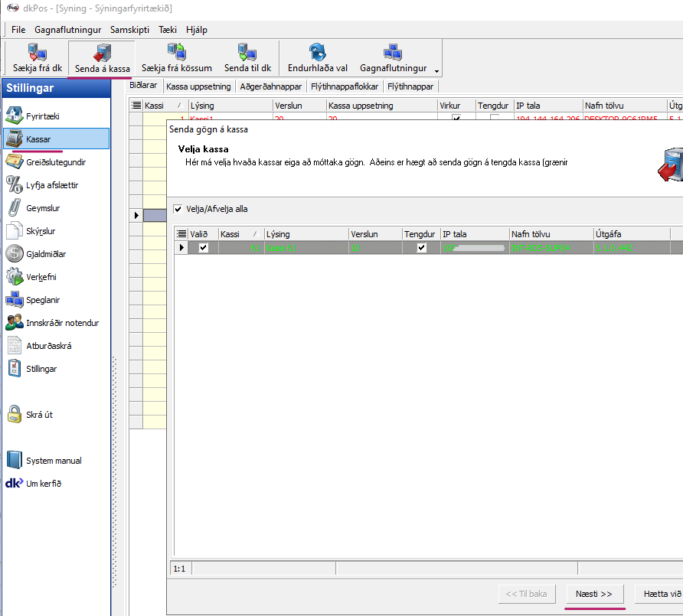
Task: Uncheck the Valið checkbox in the row
Action: [203, 248]
